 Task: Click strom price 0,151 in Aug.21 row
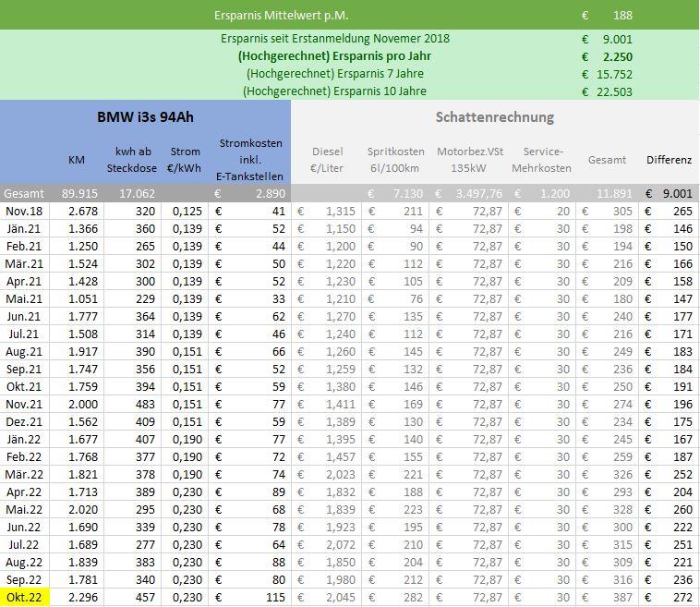tap(187, 351)
